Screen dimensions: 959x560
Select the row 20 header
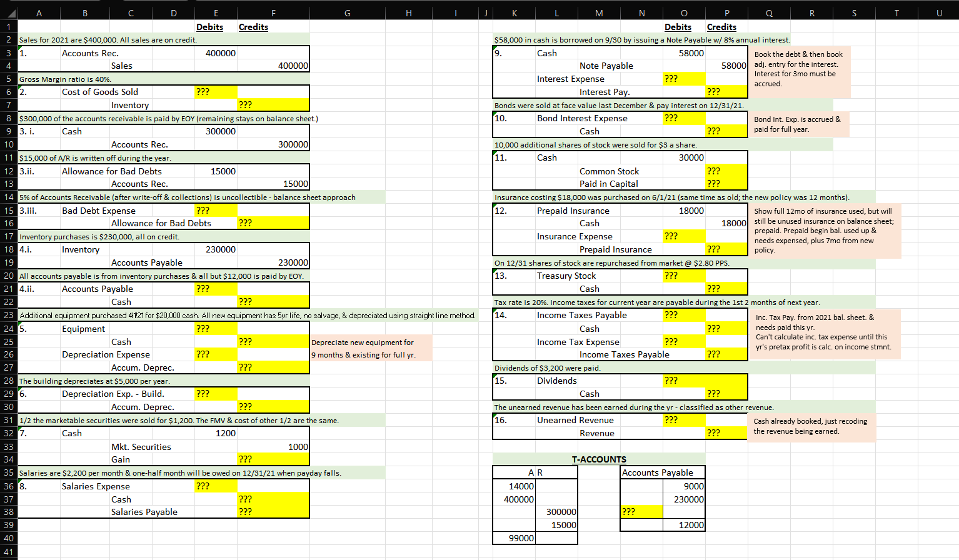pyautogui.click(x=9, y=276)
